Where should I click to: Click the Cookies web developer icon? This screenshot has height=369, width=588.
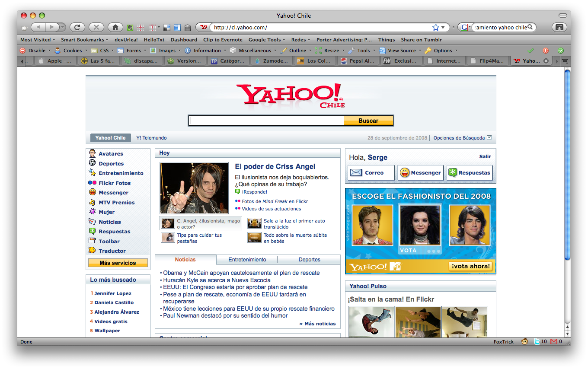pos(58,51)
